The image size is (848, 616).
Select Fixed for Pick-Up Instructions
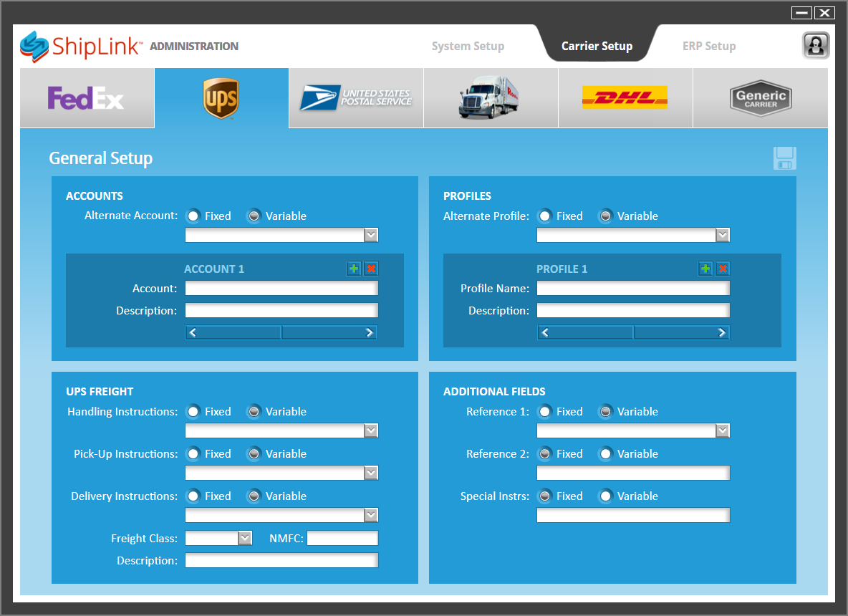click(x=193, y=454)
